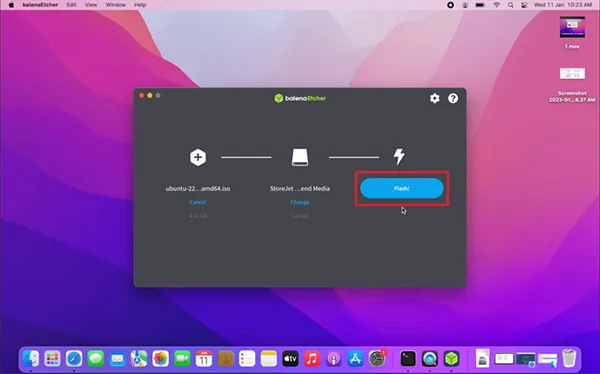Viewport: 600px width, 374px height.
Task: Open Calendar from the dock
Action: 204,359
